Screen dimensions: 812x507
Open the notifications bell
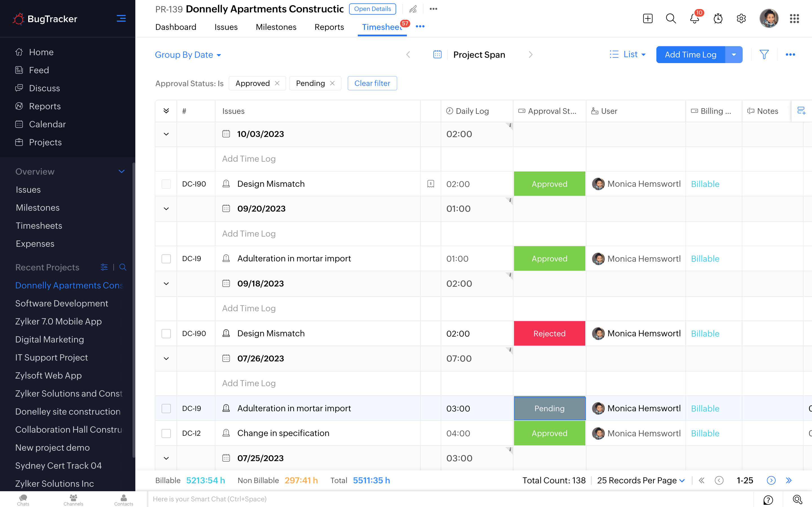pos(694,18)
